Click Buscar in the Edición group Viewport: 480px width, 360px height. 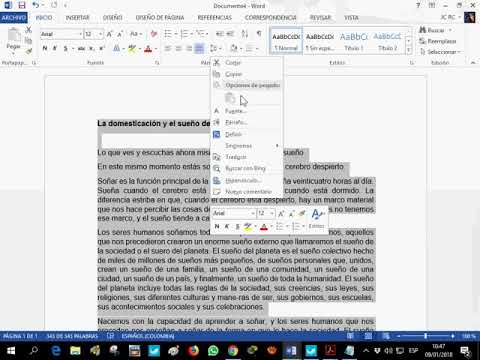(435, 30)
